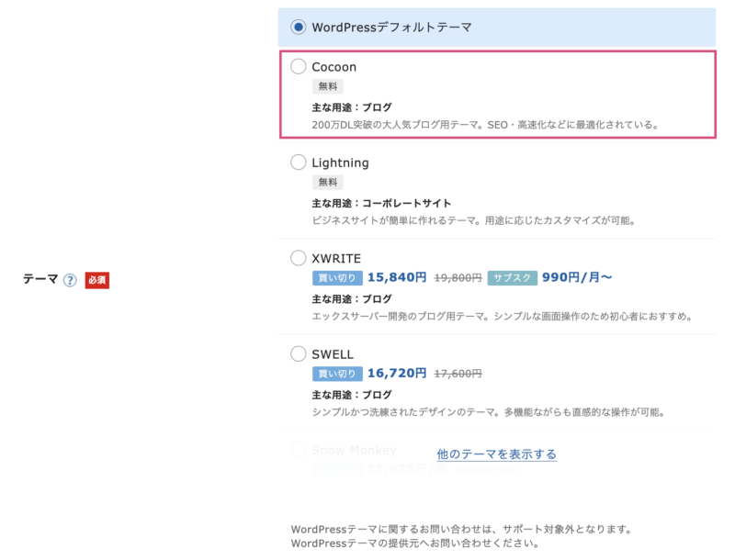Image resolution: width=735 pixels, height=560 pixels.
Task: Click the 990円/月〜 subscription price
Action: coord(577,277)
